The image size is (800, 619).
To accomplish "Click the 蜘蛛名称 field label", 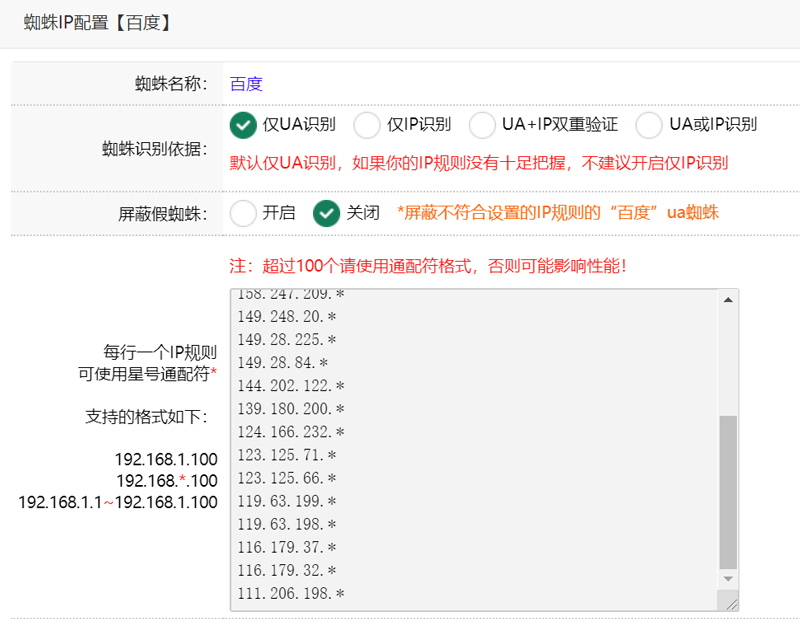I will tap(171, 84).
